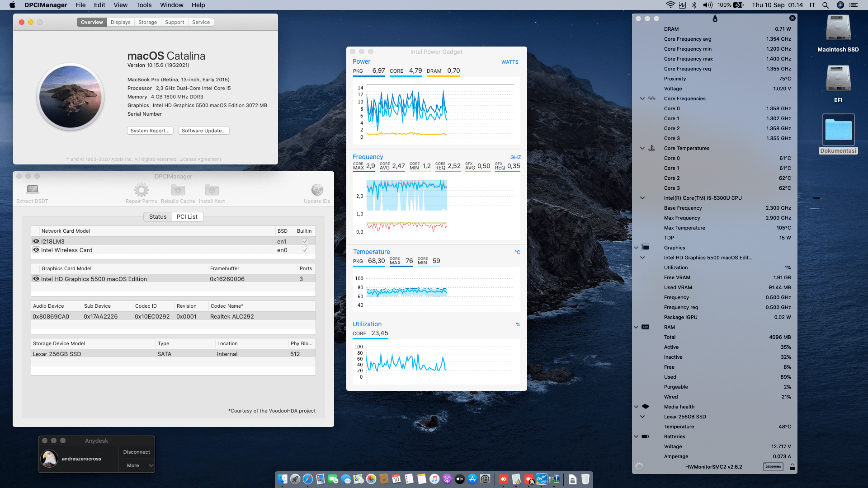
Task: Click the System Report button
Action: tap(150, 131)
